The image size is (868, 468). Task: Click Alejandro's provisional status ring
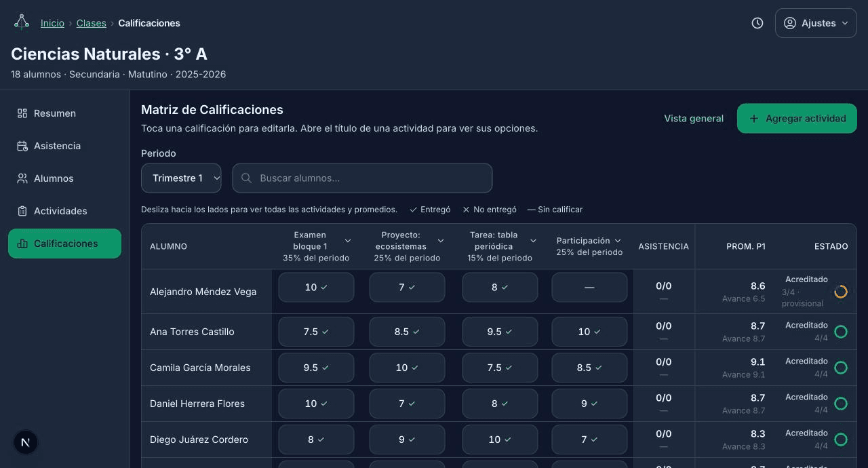(841, 292)
